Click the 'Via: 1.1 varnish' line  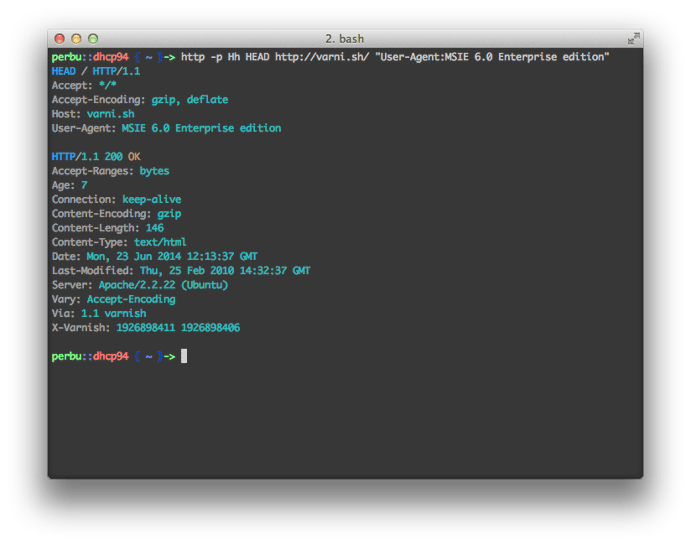[99, 313]
